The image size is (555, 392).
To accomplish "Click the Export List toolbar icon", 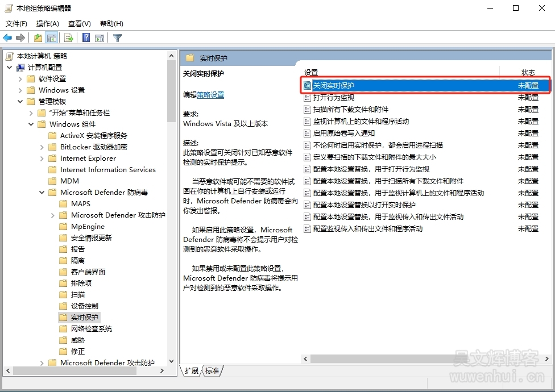I will click(x=69, y=38).
